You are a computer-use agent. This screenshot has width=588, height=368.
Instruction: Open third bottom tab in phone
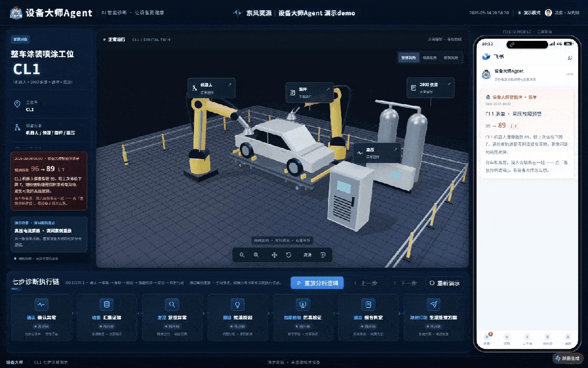(x=528, y=339)
